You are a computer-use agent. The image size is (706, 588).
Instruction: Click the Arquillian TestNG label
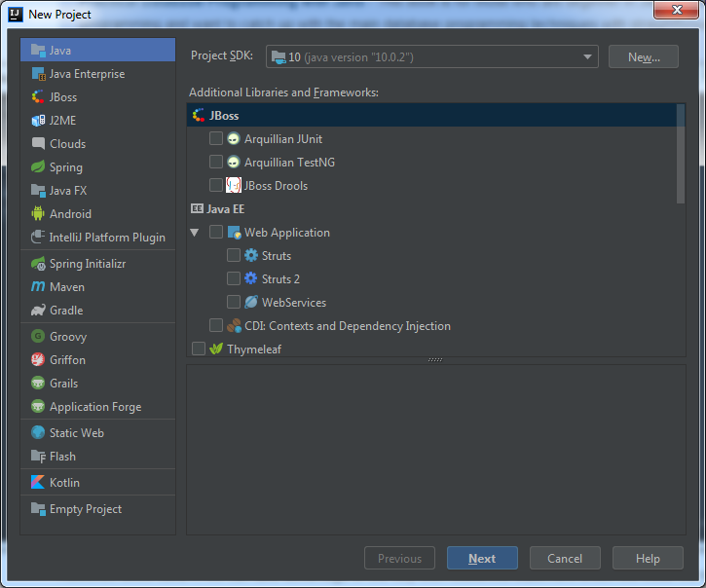point(289,162)
